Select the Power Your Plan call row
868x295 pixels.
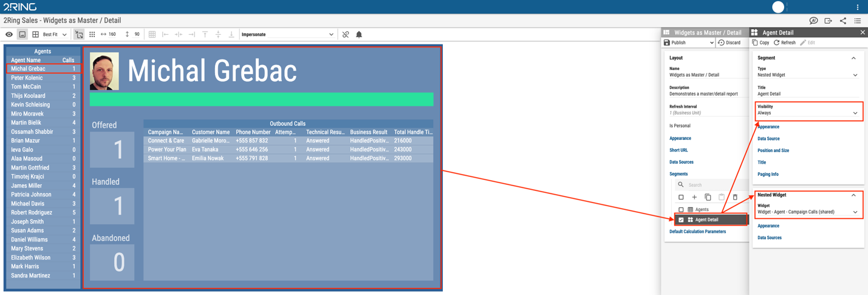pyautogui.click(x=289, y=149)
